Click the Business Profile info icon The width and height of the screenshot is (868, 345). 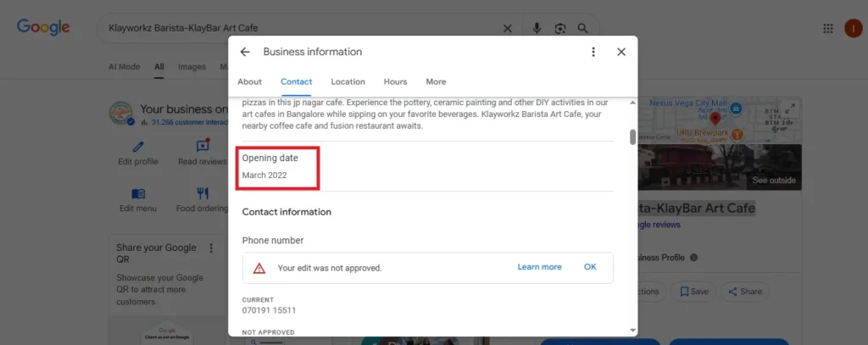(x=693, y=258)
